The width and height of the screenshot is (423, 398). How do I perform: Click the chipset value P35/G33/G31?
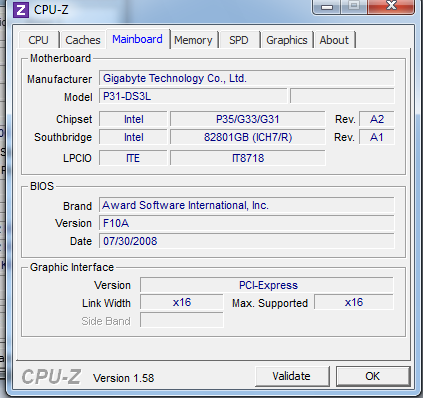click(x=248, y=119)
